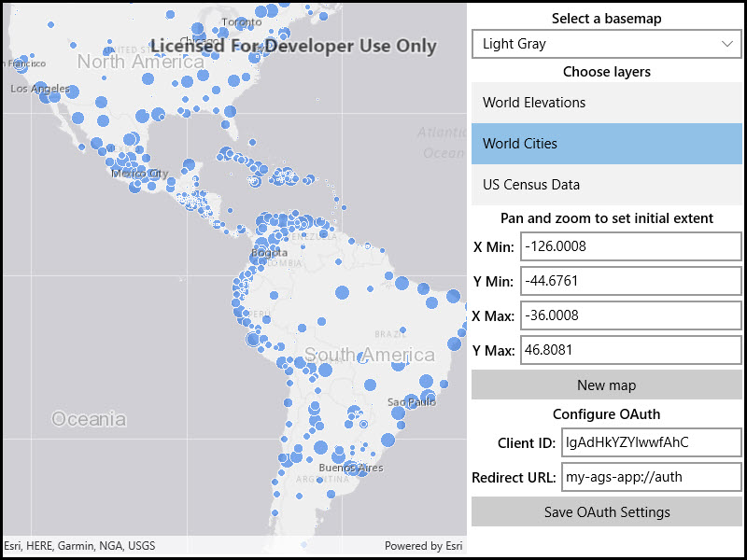The height and width of the screenshot is (560, 747).
Task: Click the Mexico City label on map
Action: click(x=139, y=174)
